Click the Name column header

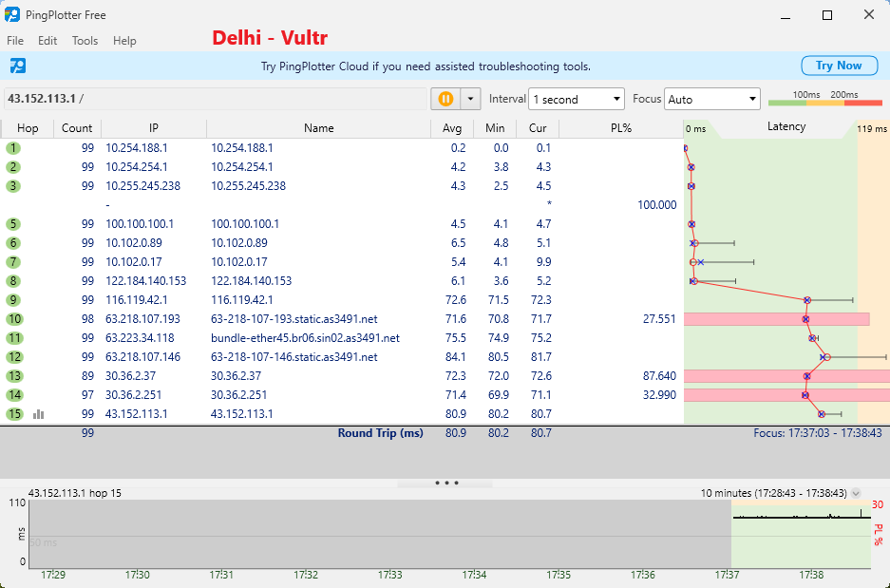(x=319, y=128)
